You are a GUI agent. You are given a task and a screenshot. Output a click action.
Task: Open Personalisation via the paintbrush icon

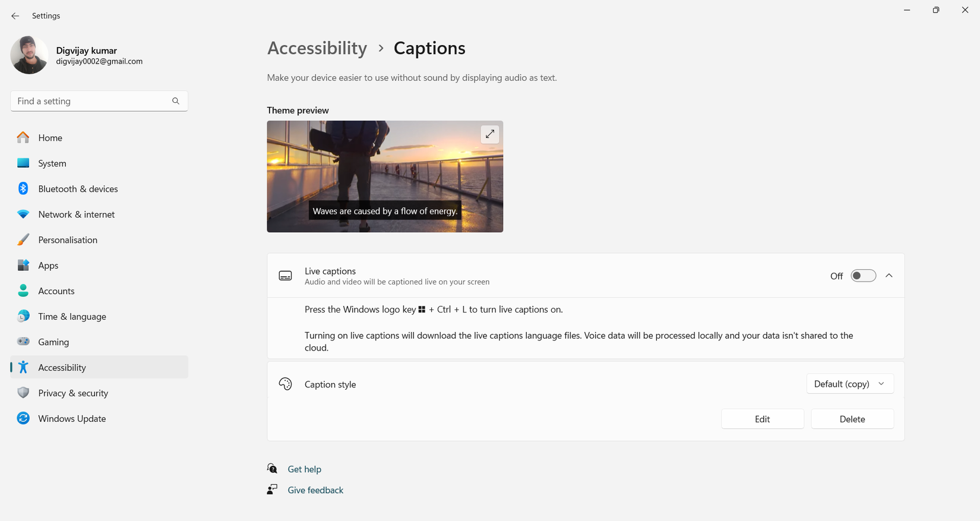coord(23,240)
